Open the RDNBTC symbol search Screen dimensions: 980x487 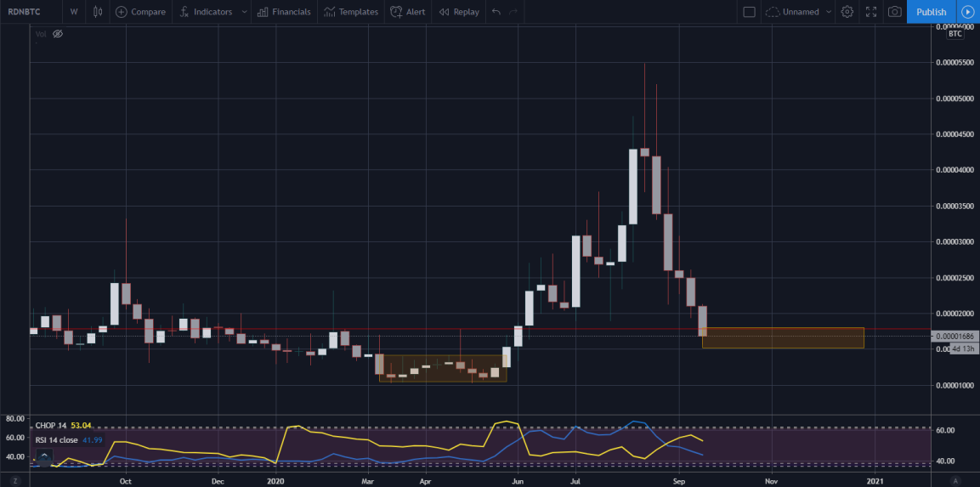point(24,12)
